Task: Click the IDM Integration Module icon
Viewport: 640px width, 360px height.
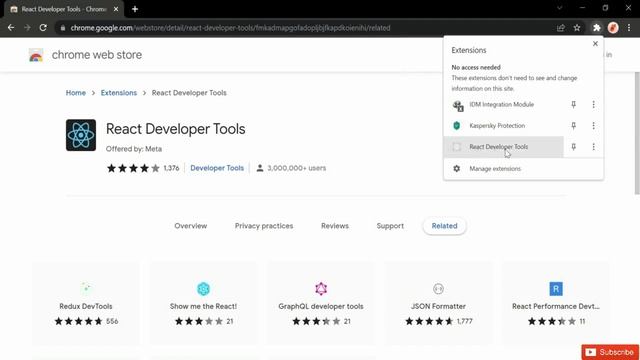Action: (x=458, y=106)
